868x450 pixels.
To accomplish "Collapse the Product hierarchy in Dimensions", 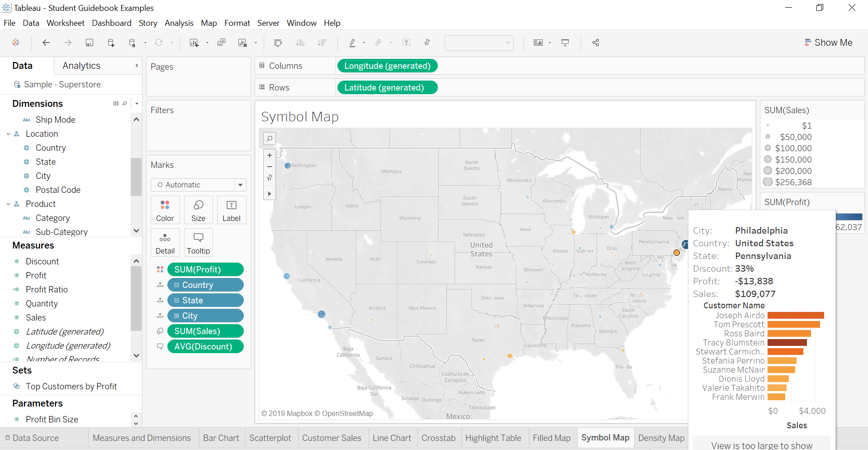I will point(8,204).
